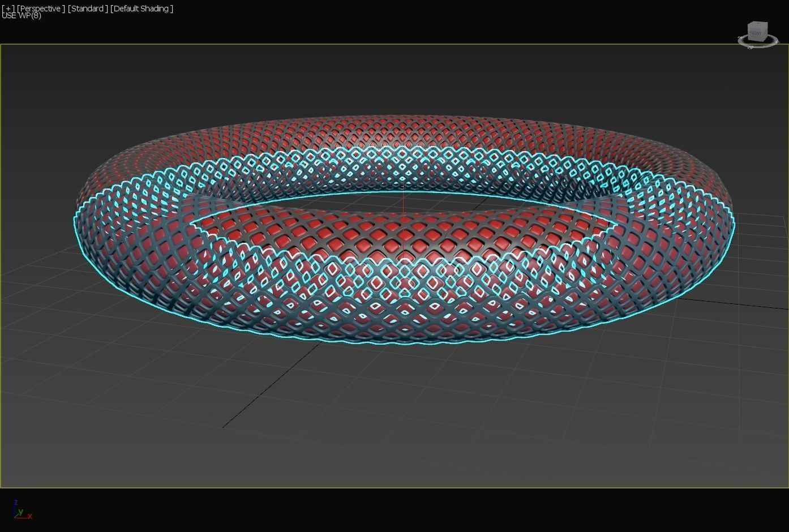The image size is (789, 532).
Task: Open the Perspective point-of-view viewport menu
Action: point(41,8)
